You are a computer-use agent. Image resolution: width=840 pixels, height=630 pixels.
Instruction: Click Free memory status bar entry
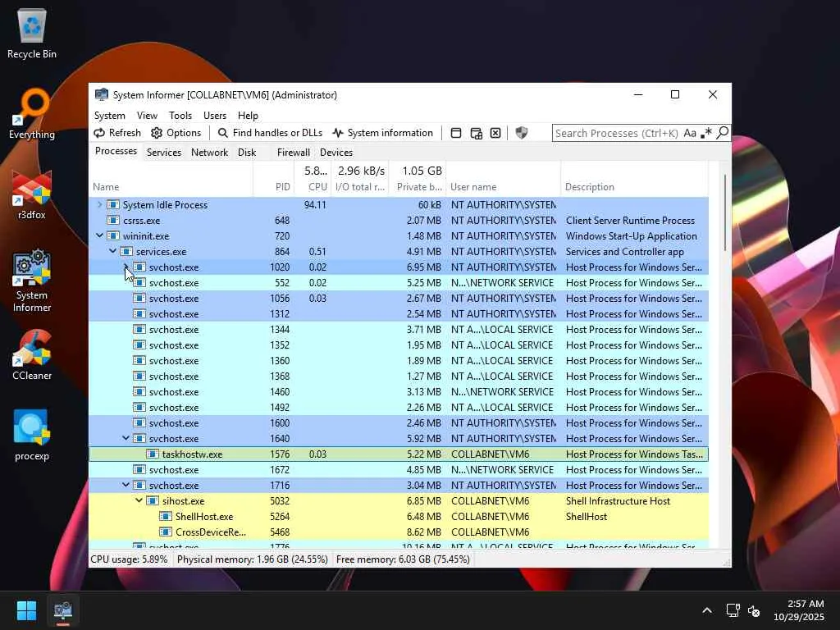coord(403,559)
